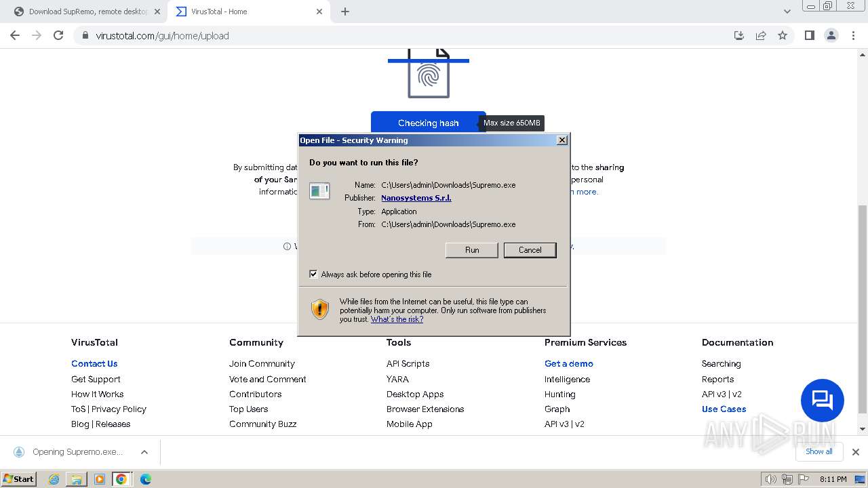
Task: Reload the VirusTotal page
Action: (x=58, y=35)
